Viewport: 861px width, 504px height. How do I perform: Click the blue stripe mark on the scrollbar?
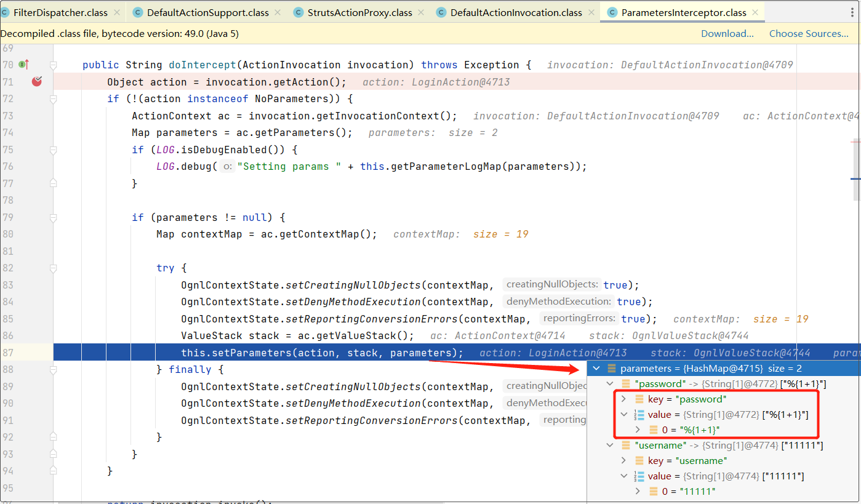click(855, 178)
